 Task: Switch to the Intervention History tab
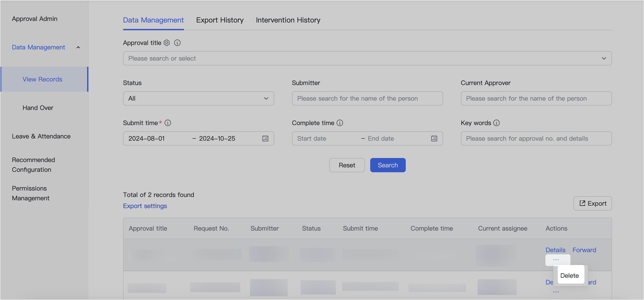pyautogui.click(x=288, y=20)
